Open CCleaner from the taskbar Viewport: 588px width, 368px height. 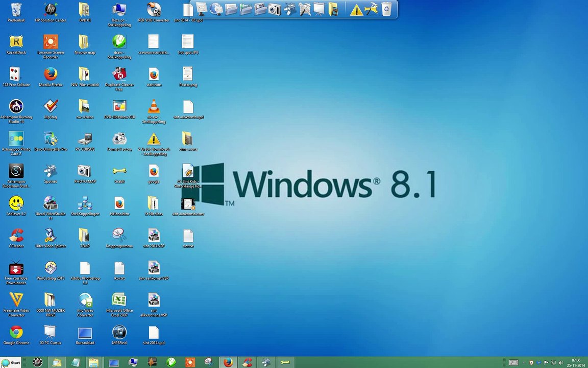(x=247, y=363)
